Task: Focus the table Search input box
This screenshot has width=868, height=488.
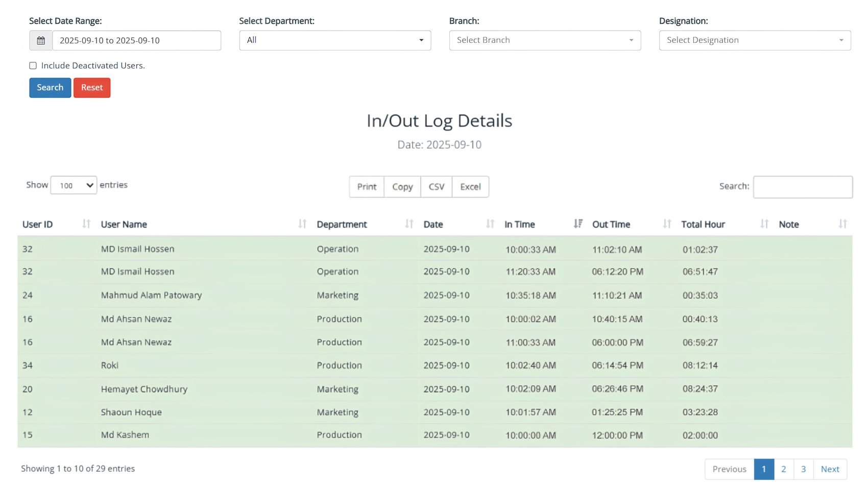Action: (x=803, y=187)
